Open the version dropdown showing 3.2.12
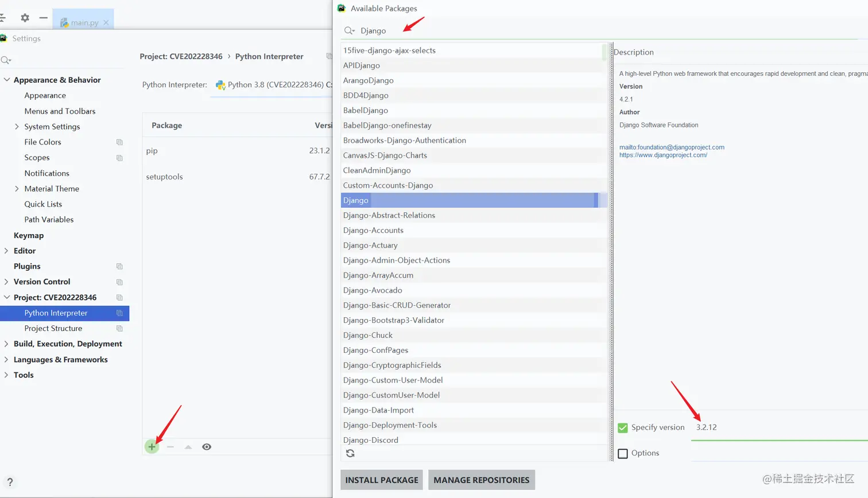The image size is (868, 498). 780,427
